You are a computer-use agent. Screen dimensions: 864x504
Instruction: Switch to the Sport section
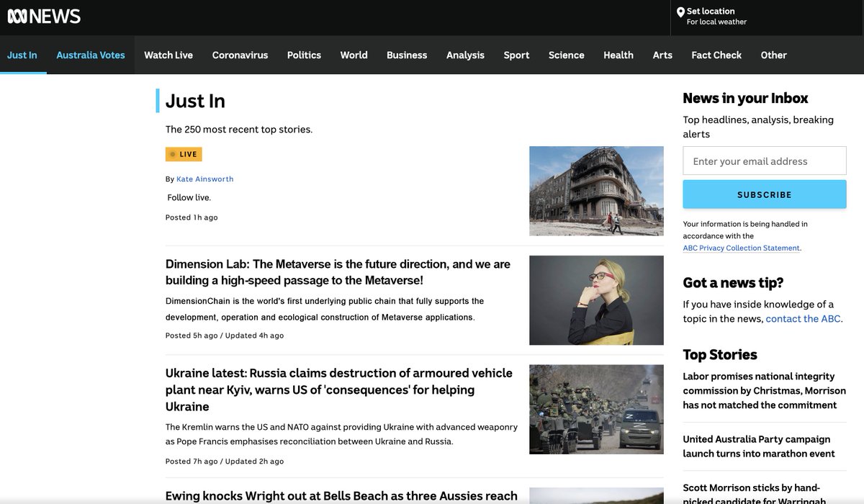(x=516, y=55)
